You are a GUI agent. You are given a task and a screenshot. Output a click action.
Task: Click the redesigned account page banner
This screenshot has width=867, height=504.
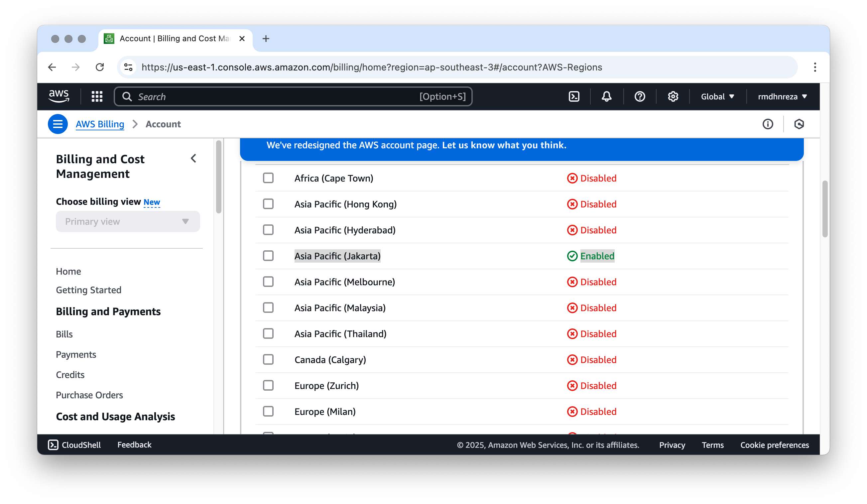tap(522, 149)
